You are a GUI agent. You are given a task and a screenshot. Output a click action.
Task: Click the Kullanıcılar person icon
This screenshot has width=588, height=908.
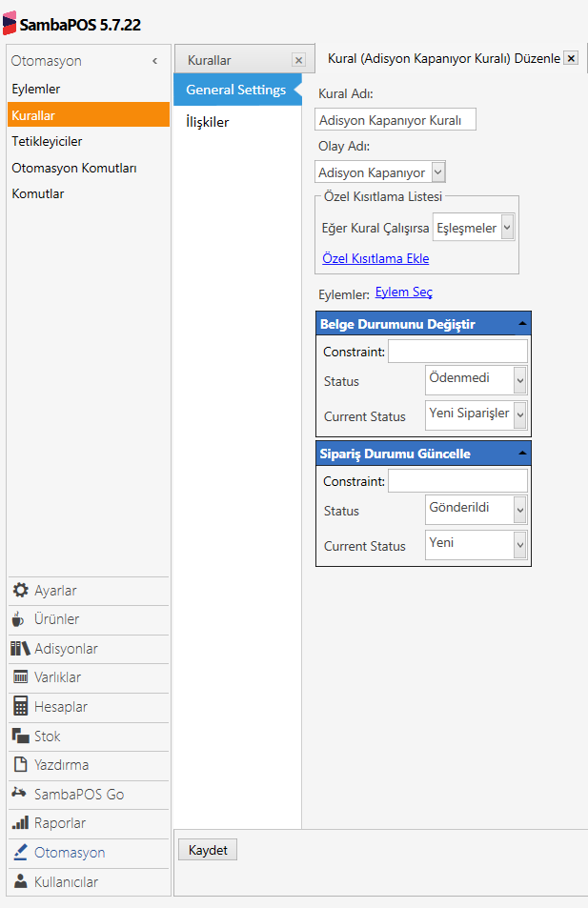20,882
